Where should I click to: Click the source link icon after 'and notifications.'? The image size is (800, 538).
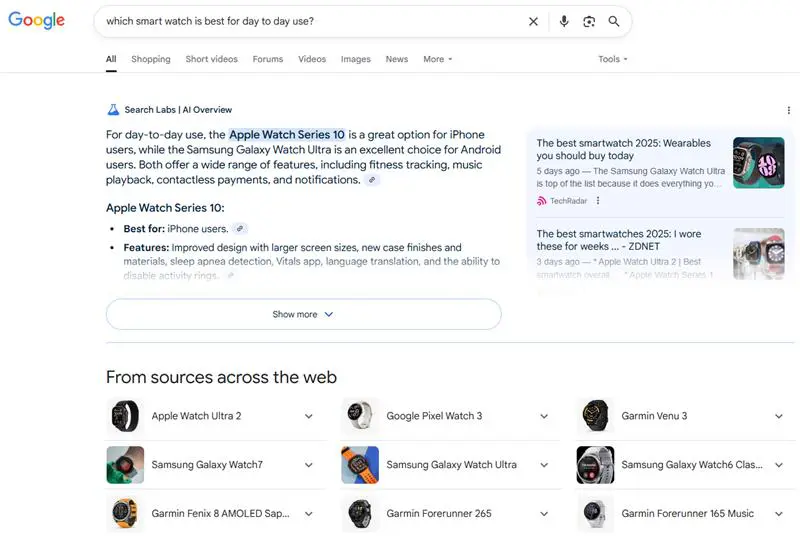pyautogui.click(x=372, y=180)
